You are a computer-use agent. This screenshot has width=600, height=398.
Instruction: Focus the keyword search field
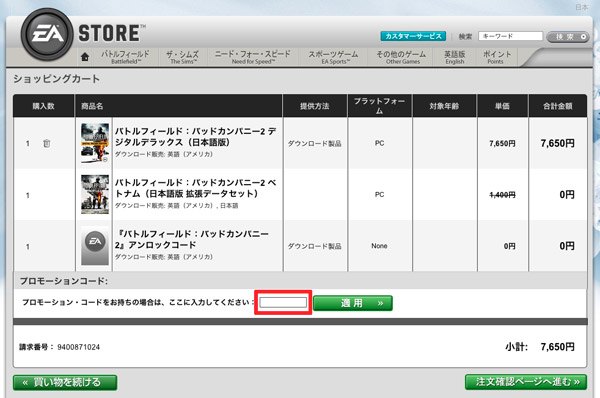(x=510, y=36)
